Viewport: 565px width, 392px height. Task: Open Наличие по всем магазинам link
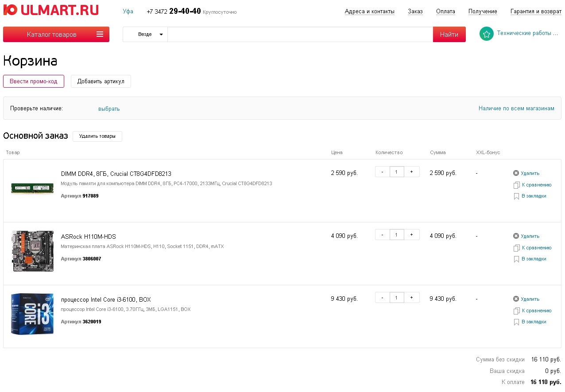[x=516, y=109]
